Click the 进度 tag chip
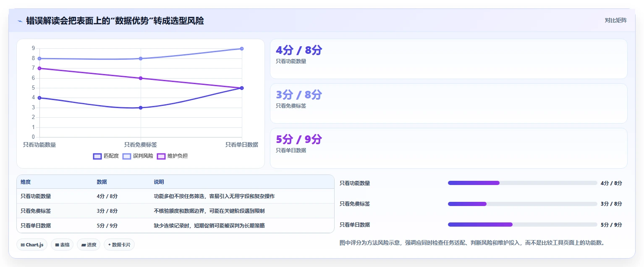Screen dimensions: 644x267 89,245
